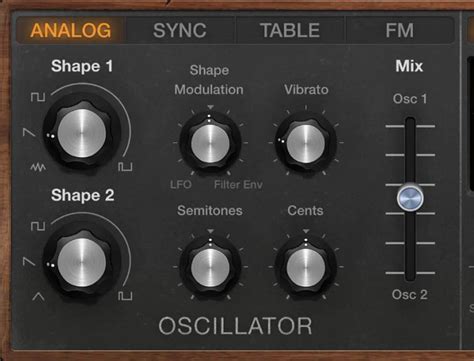The image size is (474, 361).
Task: Click the Vibrato knob
Action: 305,143
